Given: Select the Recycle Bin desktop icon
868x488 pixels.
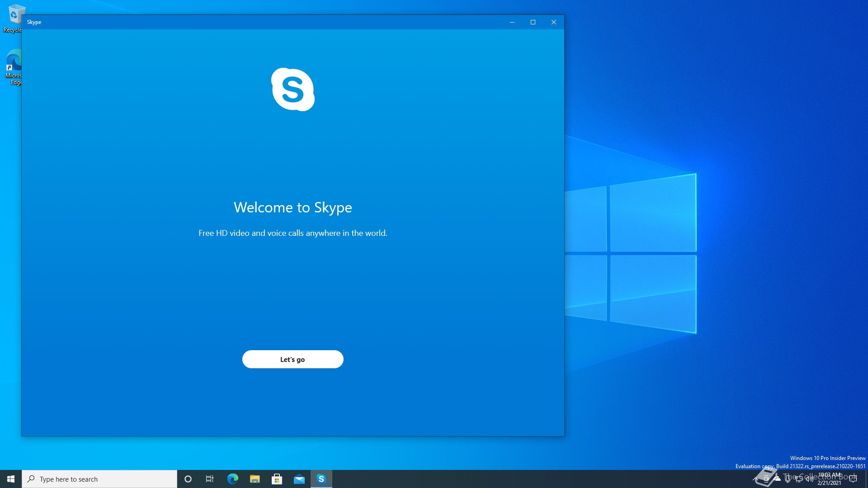Looking at the screenshot, I should click(14, 19).
